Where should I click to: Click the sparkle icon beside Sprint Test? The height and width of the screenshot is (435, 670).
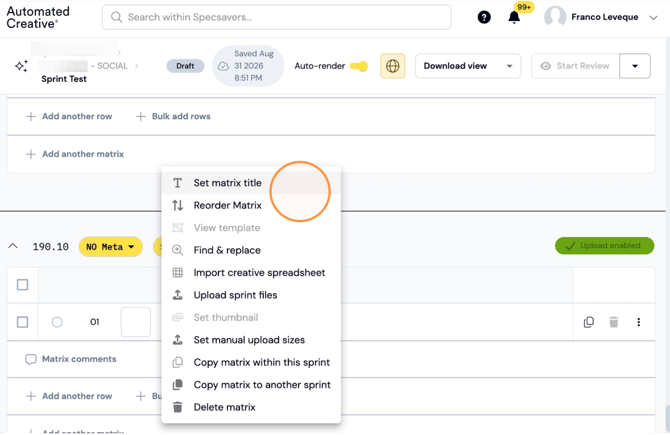pyautogui.click(x=21, y=66)
